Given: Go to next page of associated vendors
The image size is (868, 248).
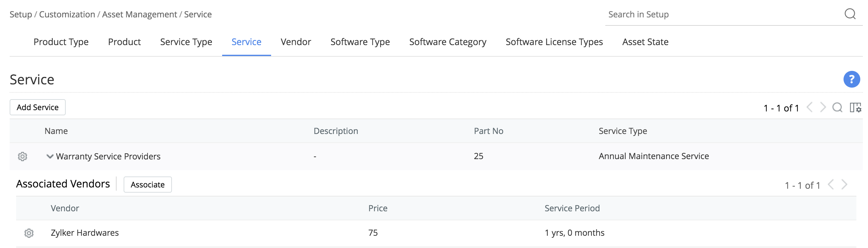Looking at the screenshot, I should pyautogui.click(x=844, y=185).
